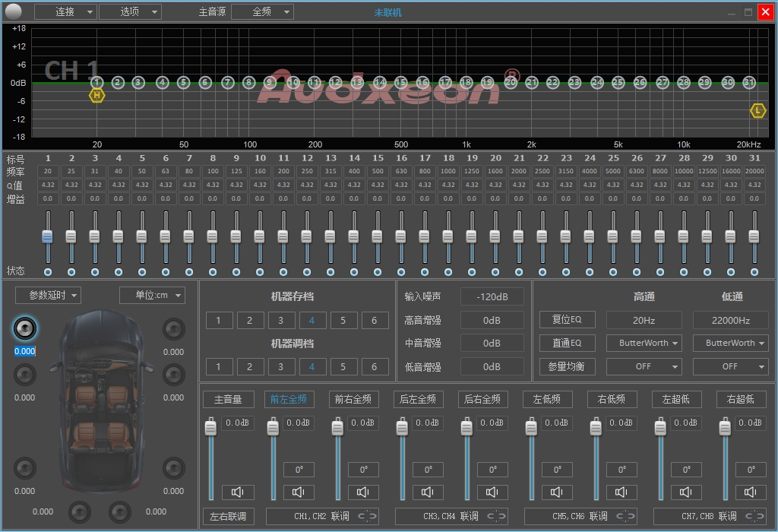This screenshot has height=532, width=778.
Task: Click the high-pass 20Hz frequency field
Action: pyautogui.click(x=644, y=320)
